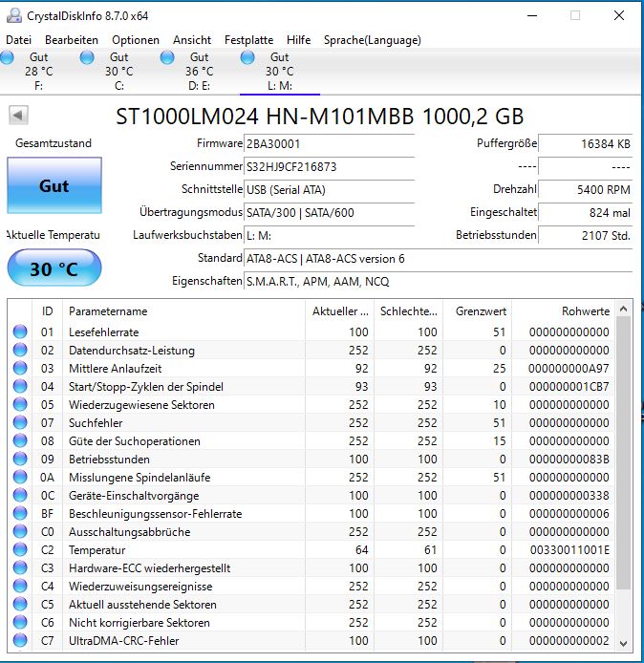
Task: Click raw value 00330011001E in Temperatur row
Action: [569, 550]
